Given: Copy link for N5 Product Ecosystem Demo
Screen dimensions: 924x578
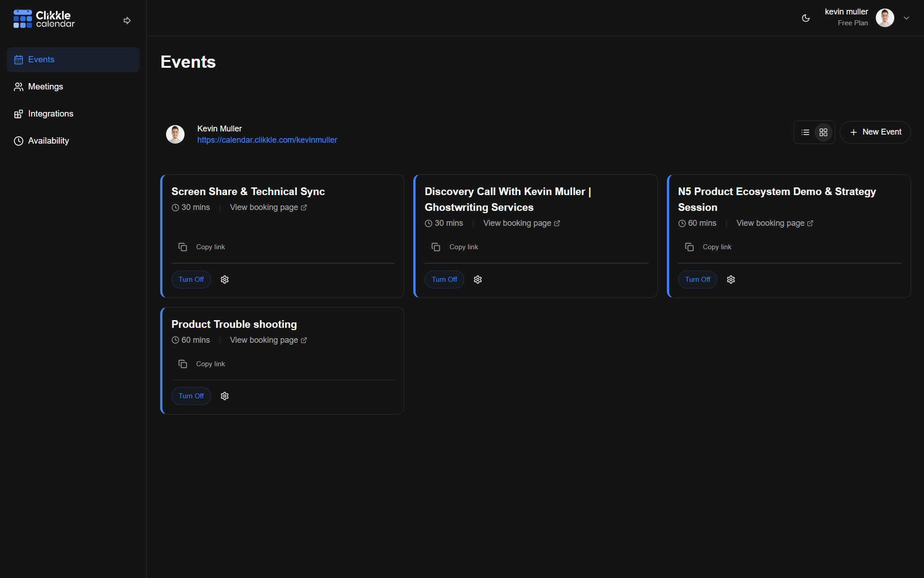Looking at the screenshot, I should [x=709, y=247].
